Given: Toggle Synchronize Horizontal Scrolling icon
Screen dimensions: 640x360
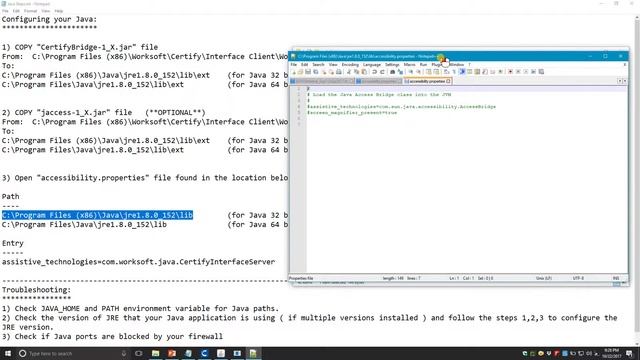Looking at the screenshot, I should pyautogui.click(x=436, y=72).
